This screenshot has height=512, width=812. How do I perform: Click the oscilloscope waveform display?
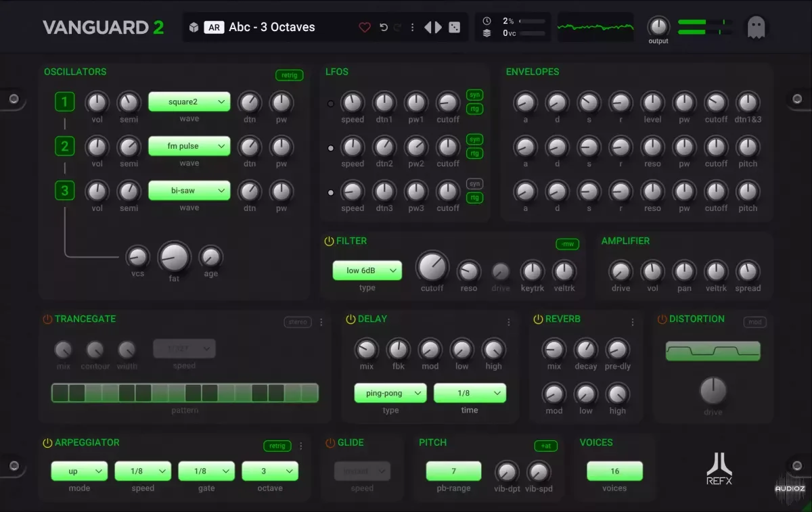(x=595, y=27)
